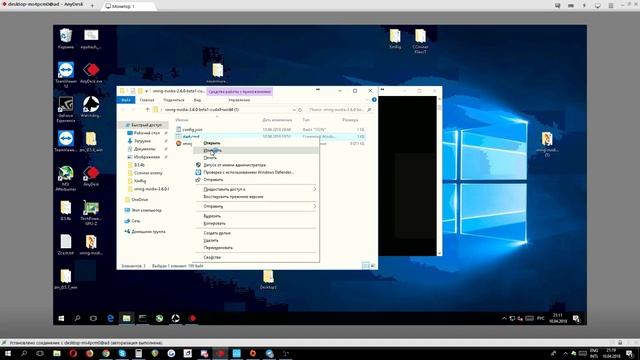Expand the 'Отправить' submenu arrow
The height and width of the screenshot is (360, 640).
315,207
